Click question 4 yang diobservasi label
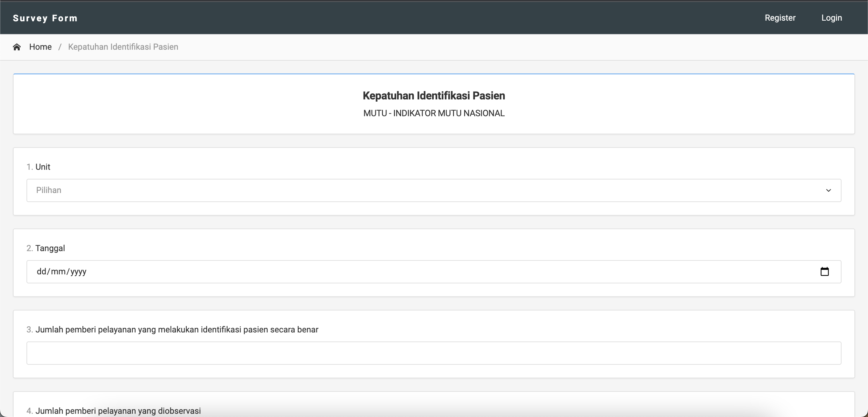Screen dimensions: 868x417 click(118, 411)
